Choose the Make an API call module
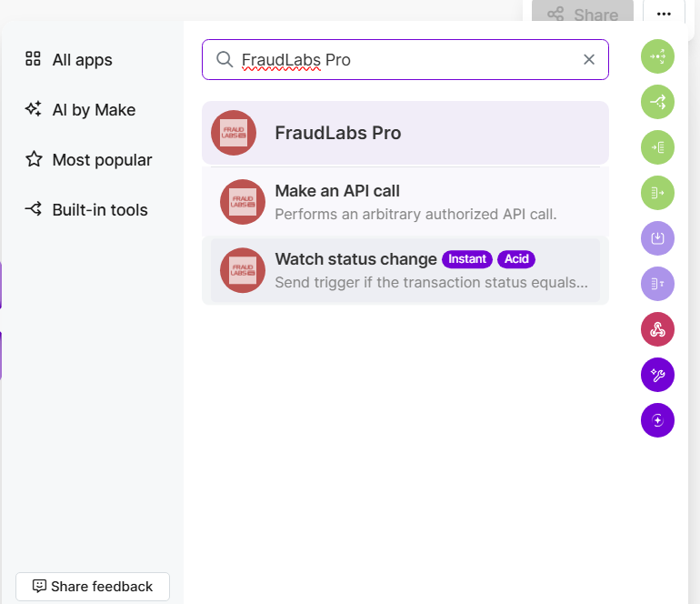This screenshot has height=604, width=700. coord(405,202)
